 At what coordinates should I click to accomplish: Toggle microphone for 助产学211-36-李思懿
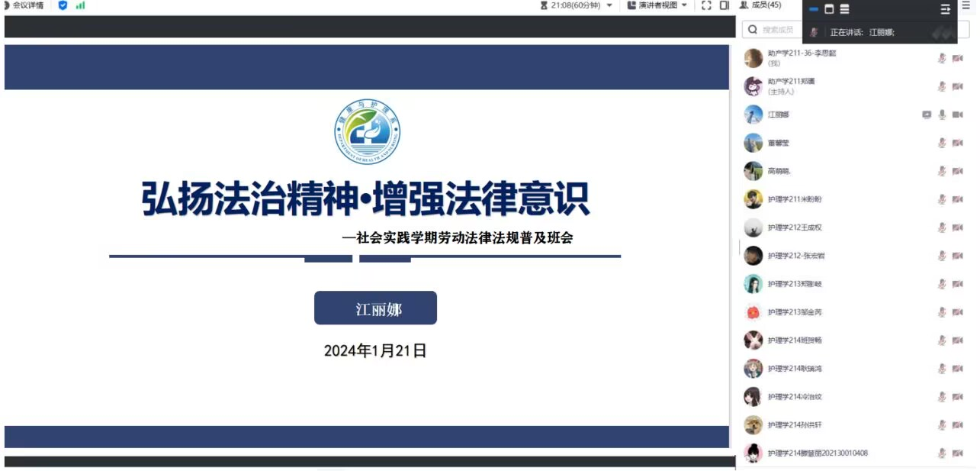click(x=942, y=58)
